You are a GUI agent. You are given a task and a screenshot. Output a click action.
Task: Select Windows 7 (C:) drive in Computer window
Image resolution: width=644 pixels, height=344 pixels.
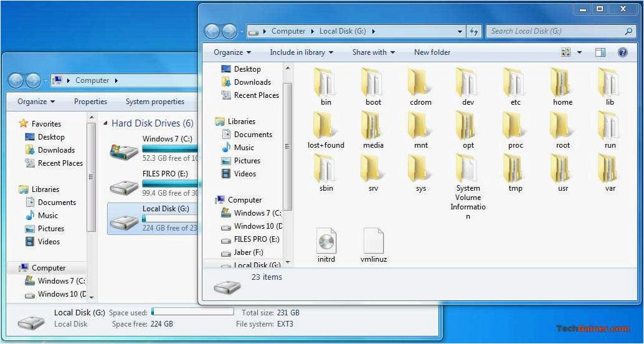point(153,149)
